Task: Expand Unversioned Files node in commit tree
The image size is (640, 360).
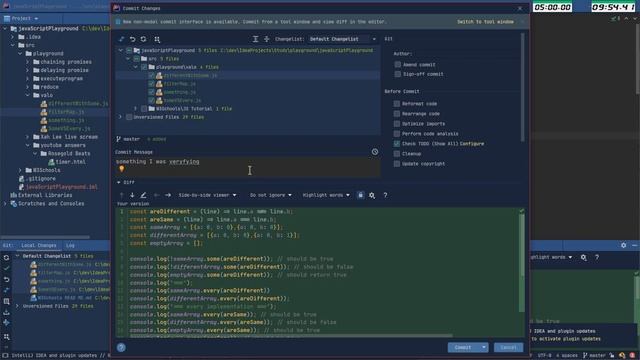Action: pyautogui.click(x=120, y=117)
